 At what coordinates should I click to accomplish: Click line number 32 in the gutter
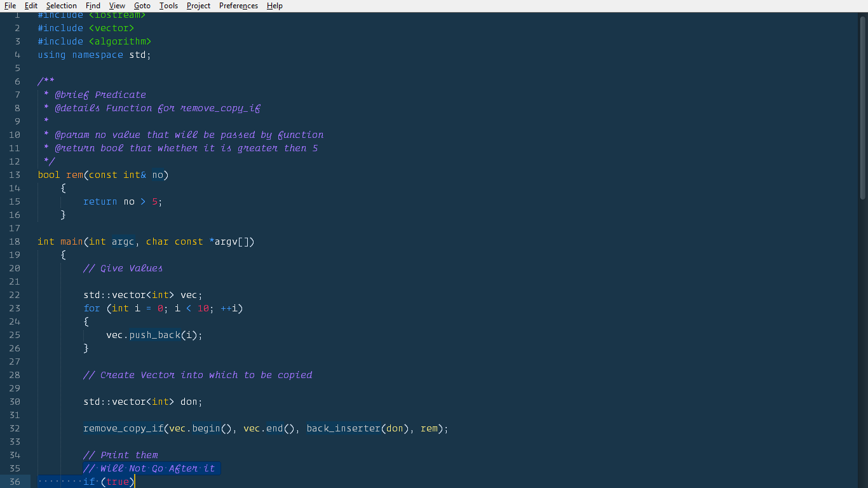click(15, 428)
